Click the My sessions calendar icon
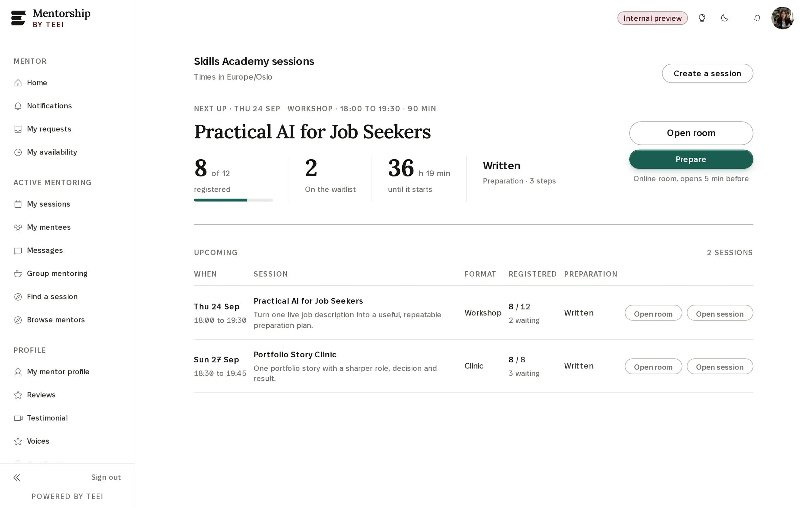The width and height of the screenshot is (812, 508). click(x=18, y=204)
